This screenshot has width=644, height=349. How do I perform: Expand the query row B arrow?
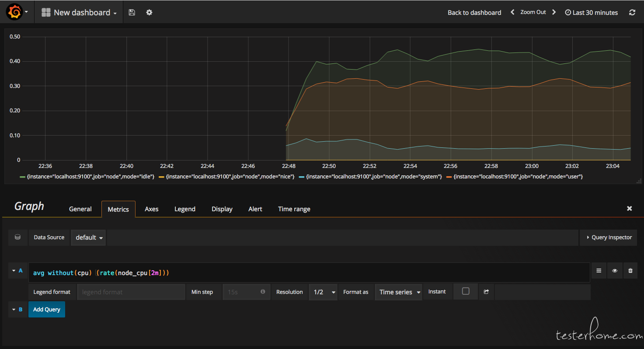coord(14,309)
